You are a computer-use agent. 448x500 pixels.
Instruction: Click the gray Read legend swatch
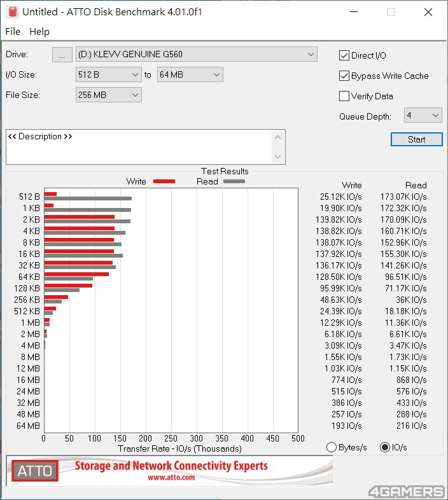[x=234, y=181]
